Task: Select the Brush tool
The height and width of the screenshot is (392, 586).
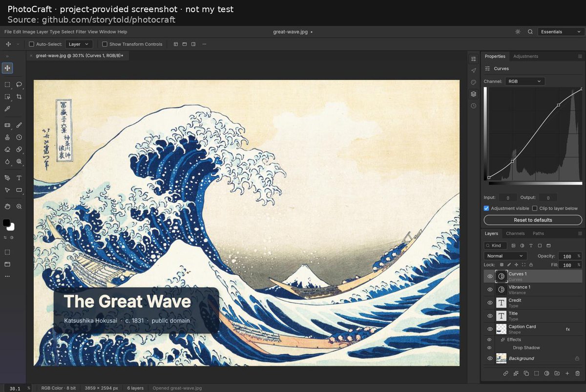Action: coord(19,125)
